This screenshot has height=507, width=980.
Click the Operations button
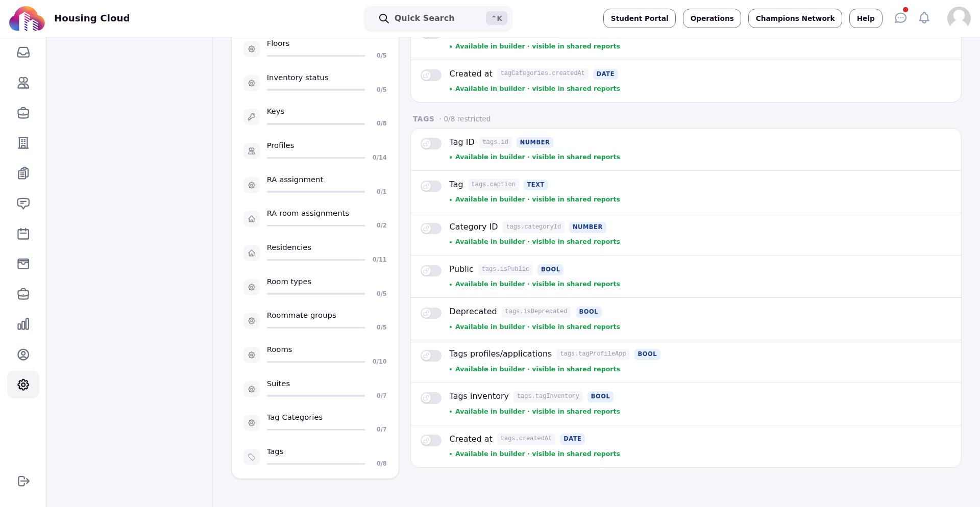coord(712,18)
